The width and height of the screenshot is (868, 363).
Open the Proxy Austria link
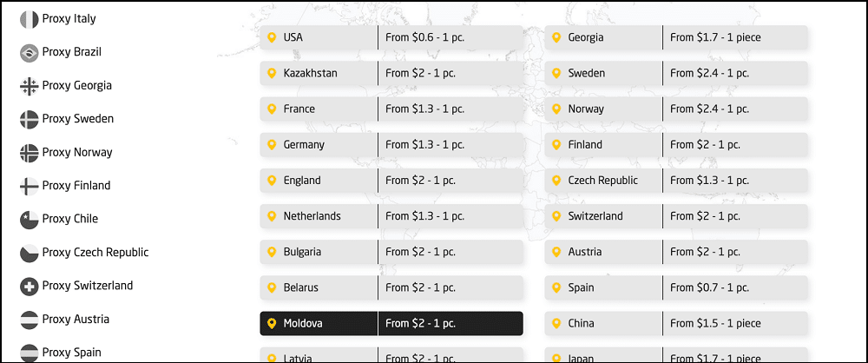click(76, 320)
